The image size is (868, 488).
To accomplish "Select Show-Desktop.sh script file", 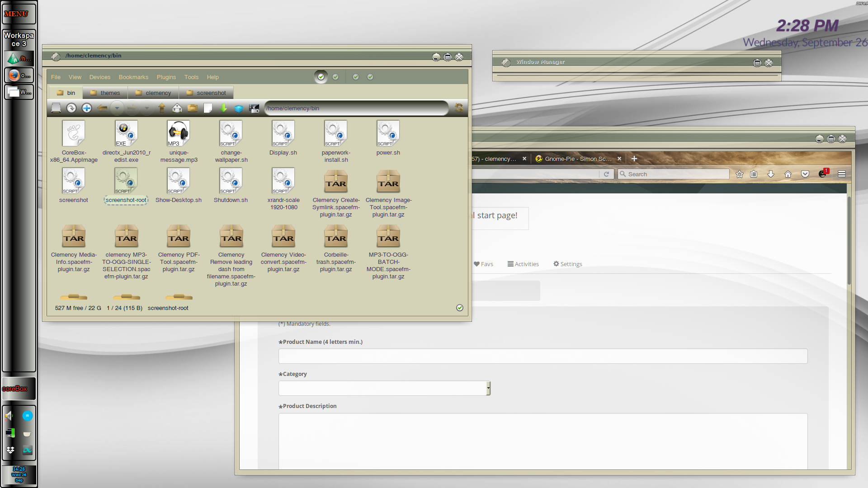I will 179,185.
